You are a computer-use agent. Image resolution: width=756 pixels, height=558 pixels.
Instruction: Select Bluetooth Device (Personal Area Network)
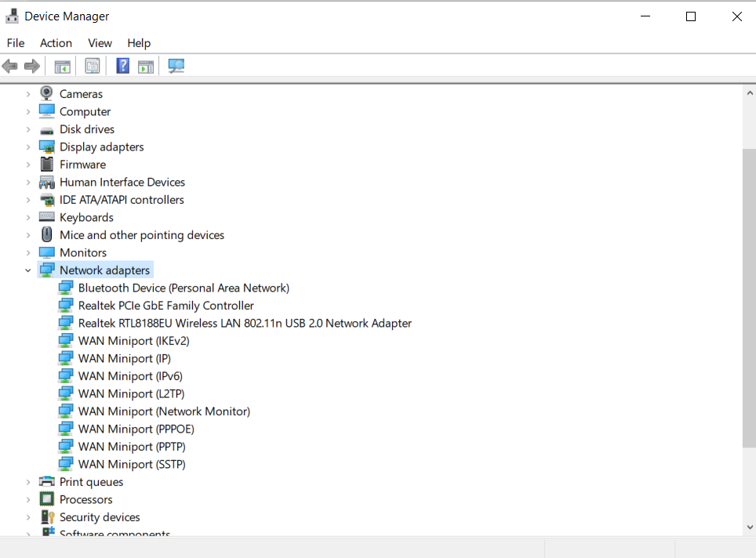click(184, 288)
